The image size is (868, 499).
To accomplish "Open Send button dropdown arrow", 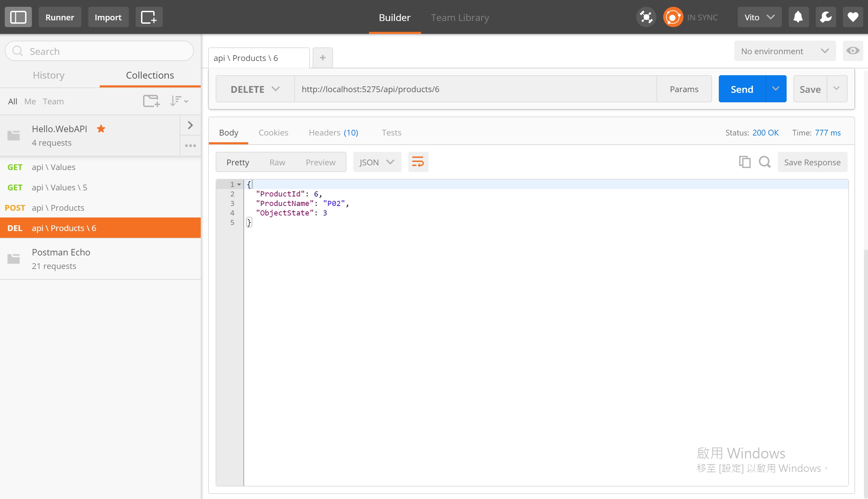I will point(776,89).
